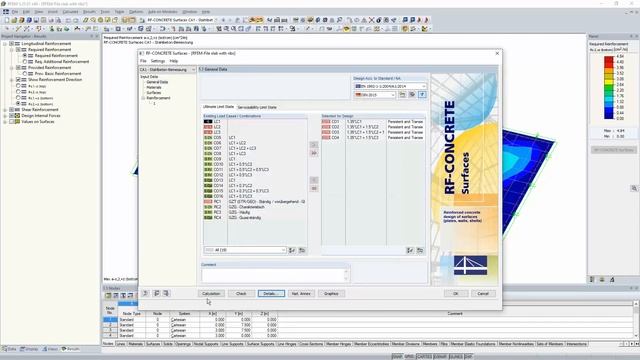Screen dimensions: 640x360
Task: Click third icon left of Calculation button
Action: (166, 293)
